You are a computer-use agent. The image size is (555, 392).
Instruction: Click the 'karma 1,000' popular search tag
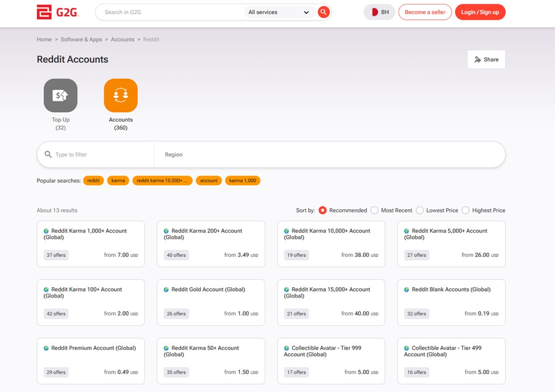[243, 180]
